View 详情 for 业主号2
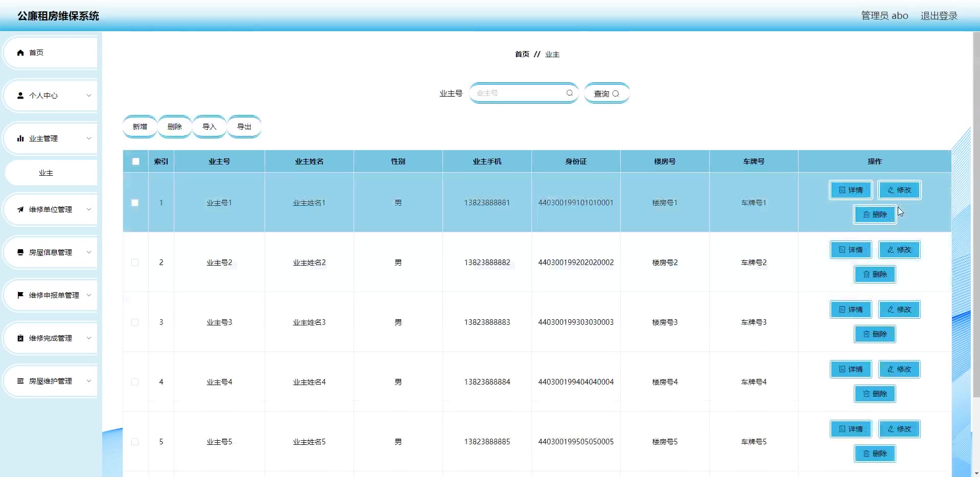 (x=851, y=250)
